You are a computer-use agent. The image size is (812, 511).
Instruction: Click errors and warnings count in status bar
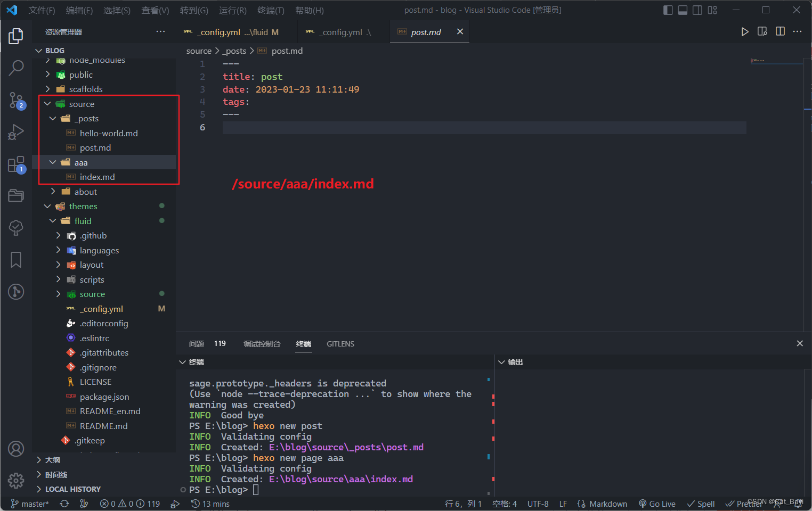click(130, 504)
